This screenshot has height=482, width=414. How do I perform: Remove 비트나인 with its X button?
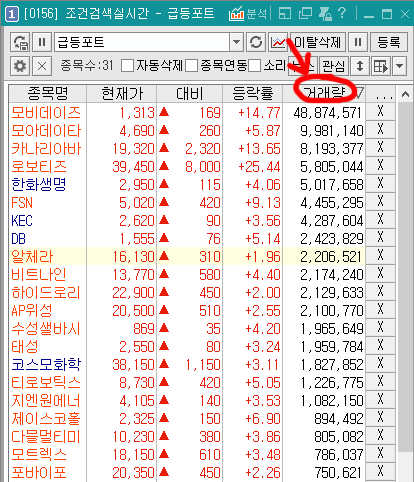pos(380,273)
